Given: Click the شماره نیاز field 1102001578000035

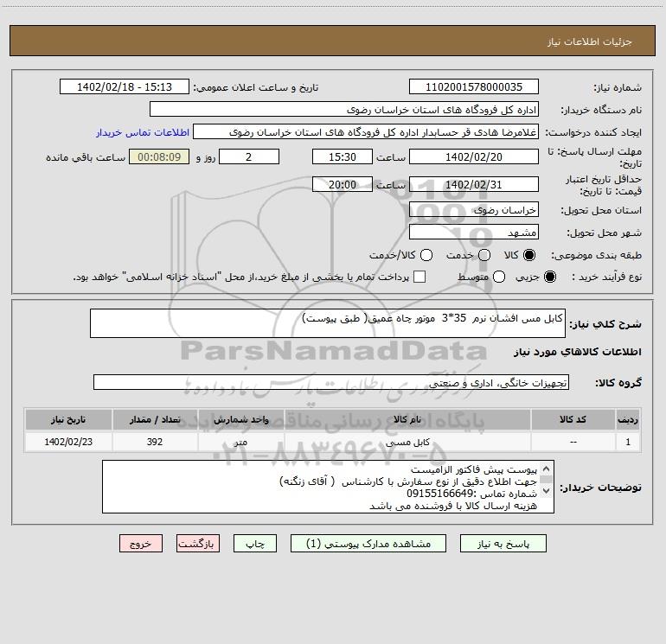Looking at the screenshot, I should 474,86.
